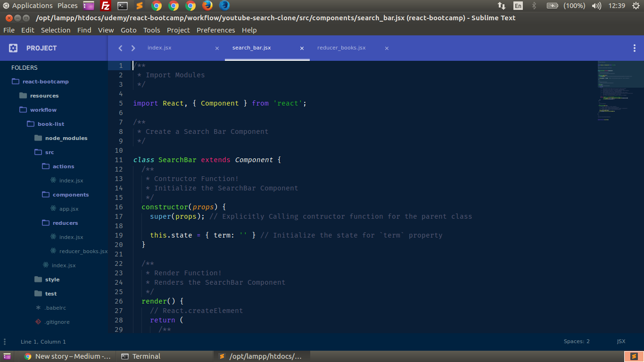Click the Bluetooth icon in the top panel
This screenshot has width=644, height=362.
pos(533,6)
